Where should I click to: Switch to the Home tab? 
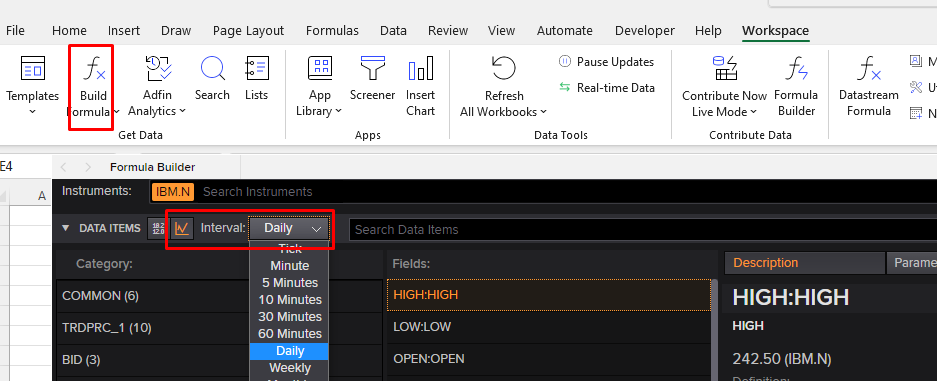click(x=69, y=30)
